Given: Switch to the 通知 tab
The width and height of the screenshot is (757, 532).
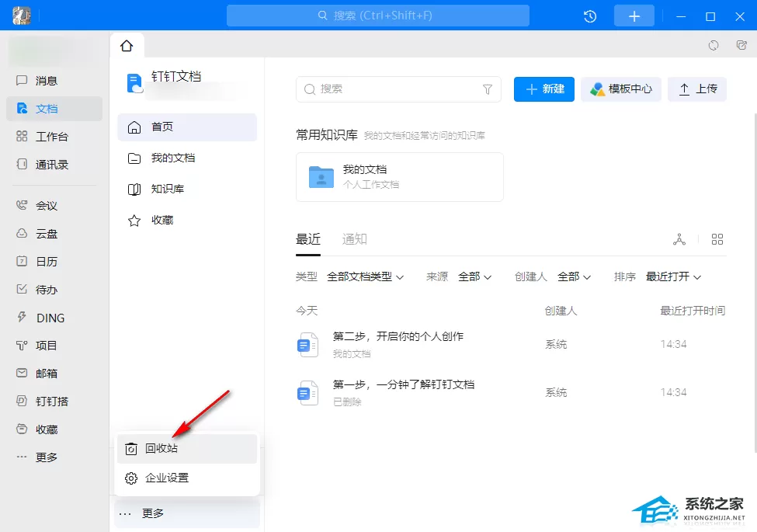Looking at the screenshot, I should (354, 239).
